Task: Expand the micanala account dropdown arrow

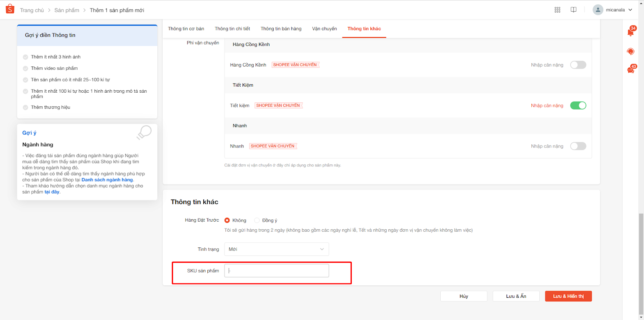Action: tap(630, 10)
